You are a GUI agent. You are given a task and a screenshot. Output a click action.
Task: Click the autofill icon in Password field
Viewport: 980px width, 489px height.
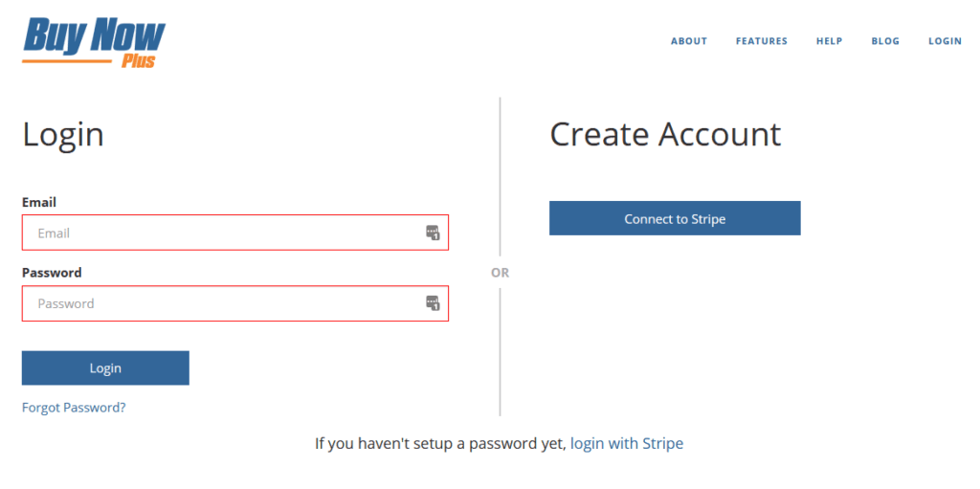click(433, 303)
